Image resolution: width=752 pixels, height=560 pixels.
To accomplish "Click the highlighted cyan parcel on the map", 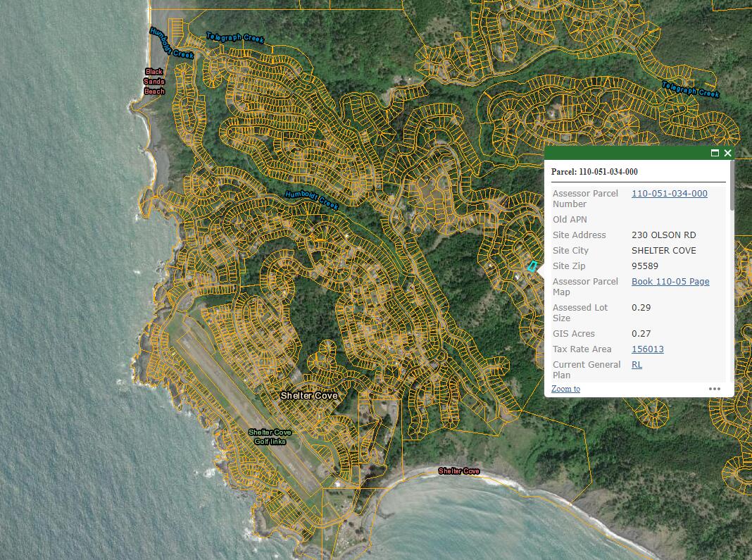I will [532, 266].
